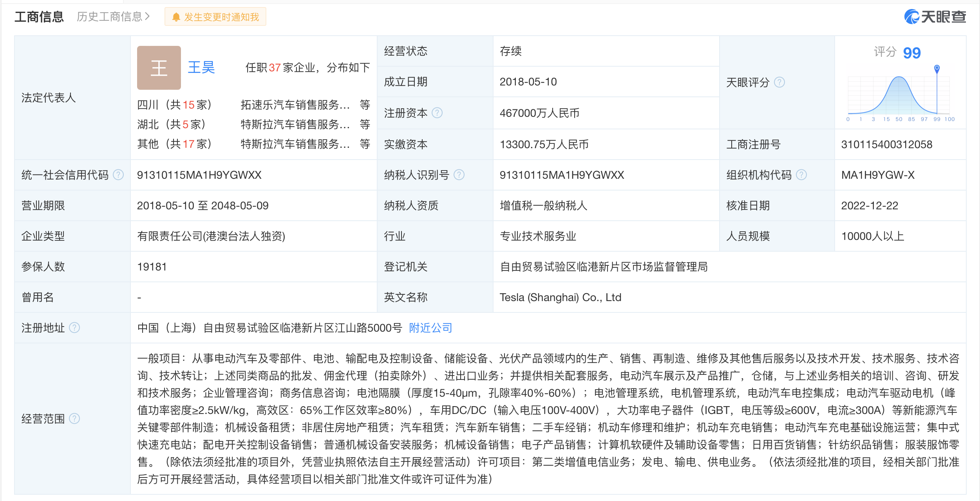Click question icon next to 统一社会信用代码
The image size is (980, 501).
click(x=118, y=175)
